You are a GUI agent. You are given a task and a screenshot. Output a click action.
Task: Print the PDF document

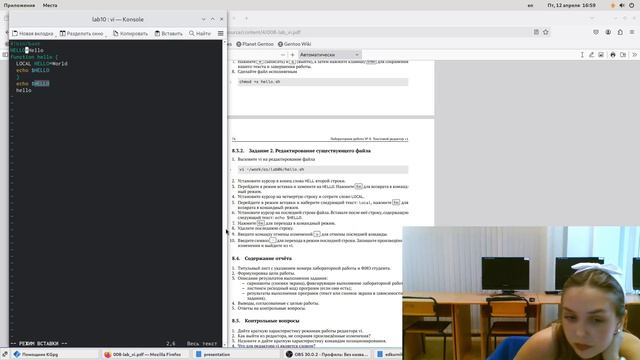tap(613, 54)
